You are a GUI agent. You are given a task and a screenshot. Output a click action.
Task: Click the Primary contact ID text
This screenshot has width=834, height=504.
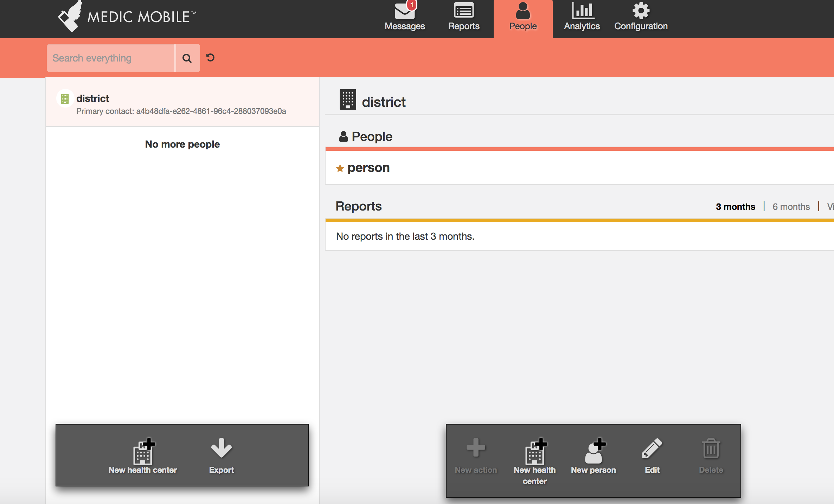point(181,111)
